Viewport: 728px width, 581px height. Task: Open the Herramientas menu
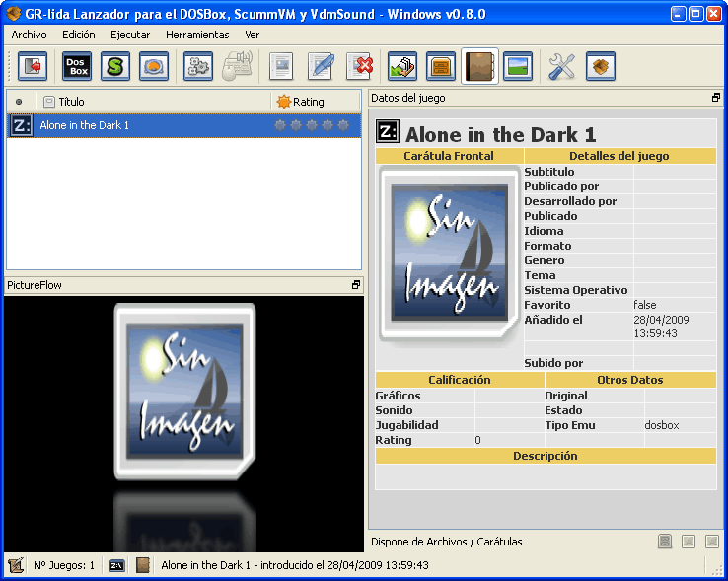(197, 35)
